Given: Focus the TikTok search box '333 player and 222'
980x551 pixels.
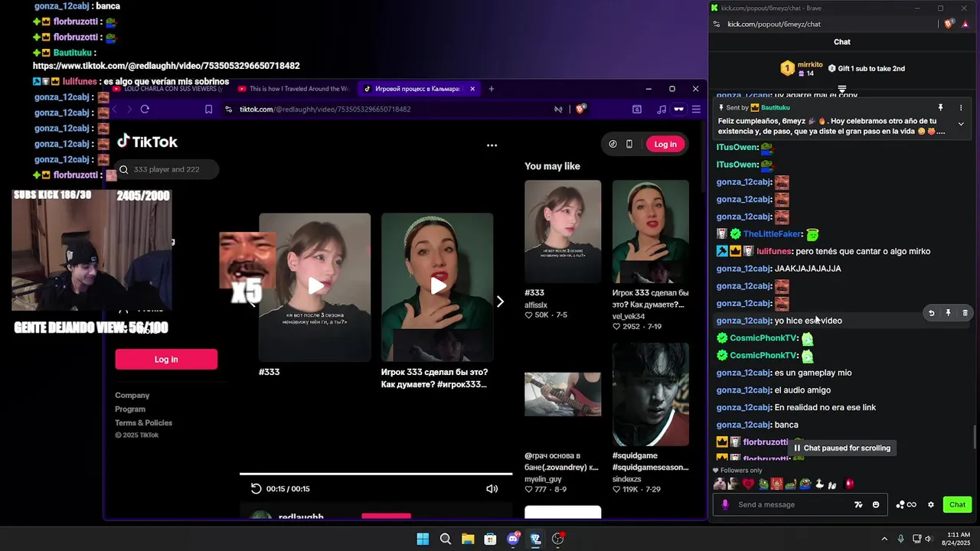Looking at the screenshot, I should coord(167,169).
